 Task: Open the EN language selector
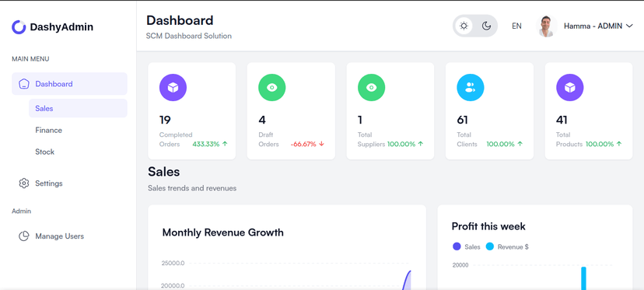point(516,26)
